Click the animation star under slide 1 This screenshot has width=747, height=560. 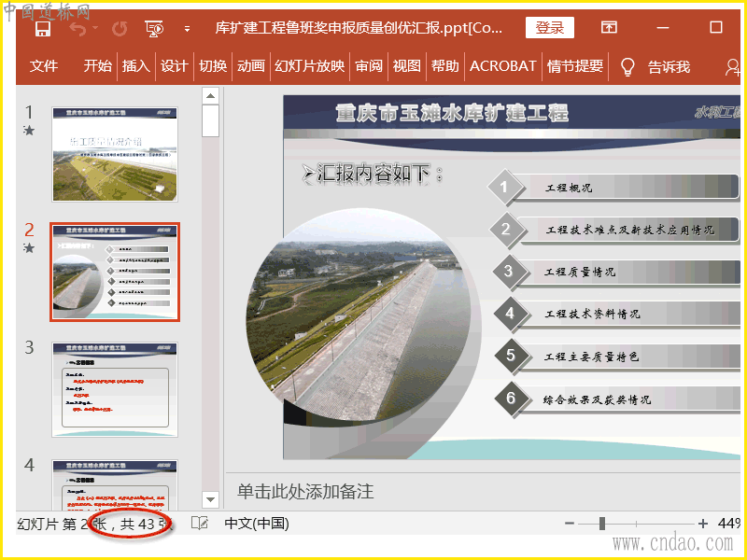point(29,130)
